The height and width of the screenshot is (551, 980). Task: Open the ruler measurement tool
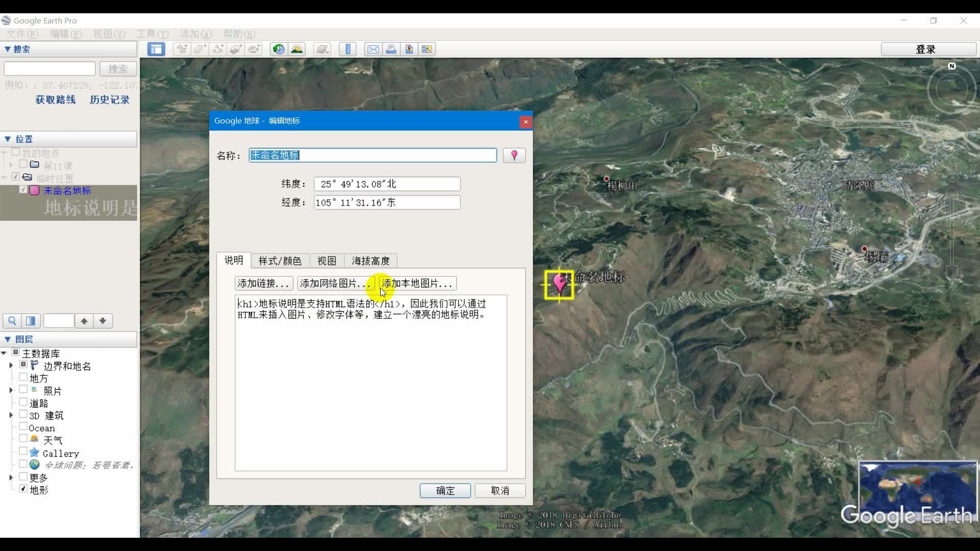pos(348,49)
